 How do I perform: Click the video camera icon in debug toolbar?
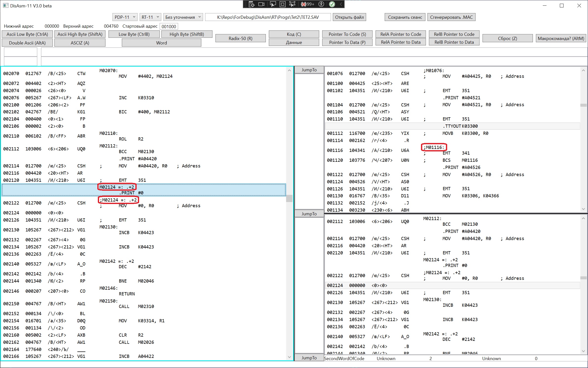click(261, 4)
